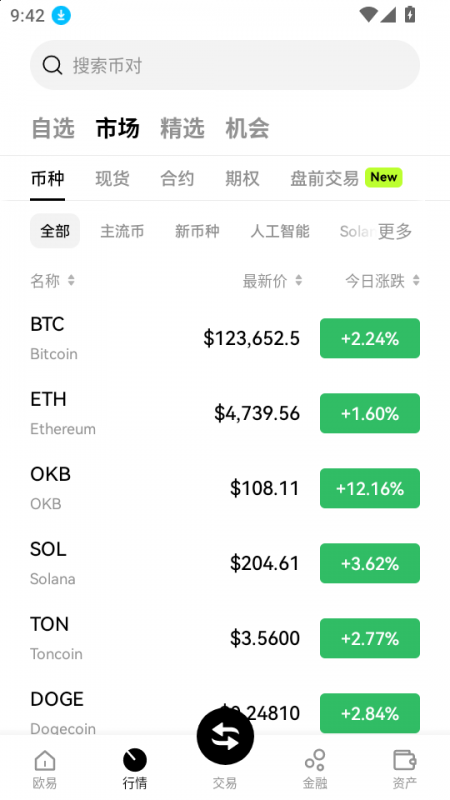450x800 pixels.
Task: Tap the search magnifier icon
Action: pyautogui.click(x=52, y=65)
